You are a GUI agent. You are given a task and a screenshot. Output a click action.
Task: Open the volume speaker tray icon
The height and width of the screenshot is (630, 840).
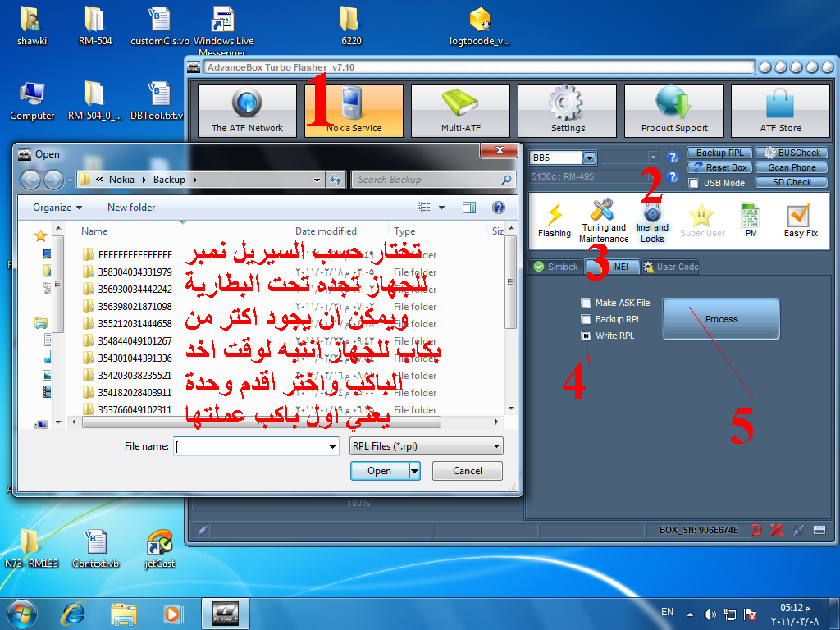tap(710, 614)
